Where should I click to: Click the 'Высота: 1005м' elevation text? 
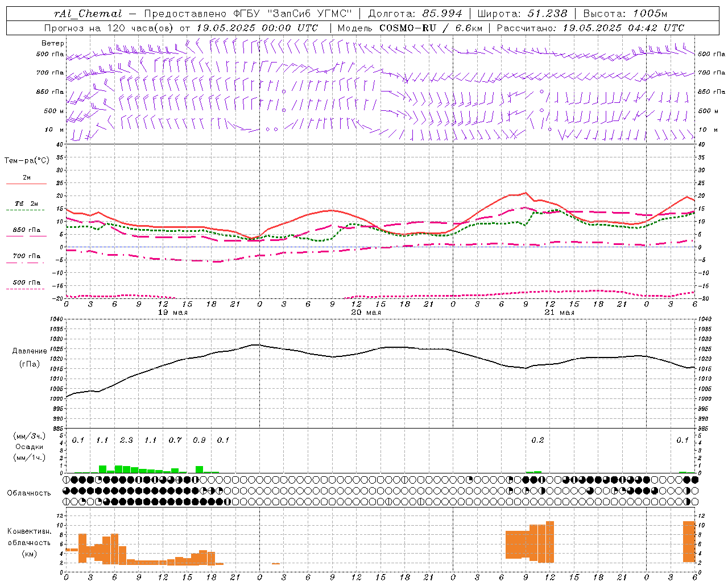coord(625,14)
